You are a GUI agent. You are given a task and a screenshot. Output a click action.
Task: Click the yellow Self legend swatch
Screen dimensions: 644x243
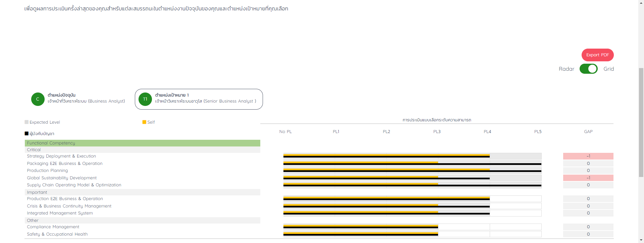144,122
